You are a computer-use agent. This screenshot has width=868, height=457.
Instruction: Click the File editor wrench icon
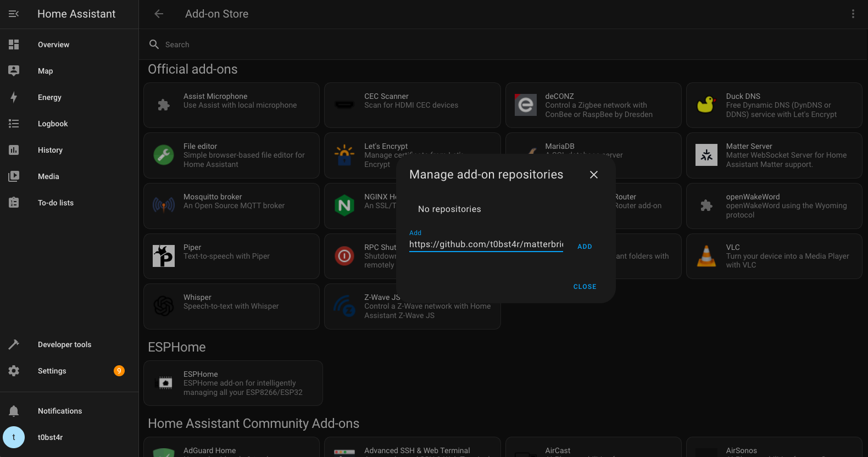point(164,155)
